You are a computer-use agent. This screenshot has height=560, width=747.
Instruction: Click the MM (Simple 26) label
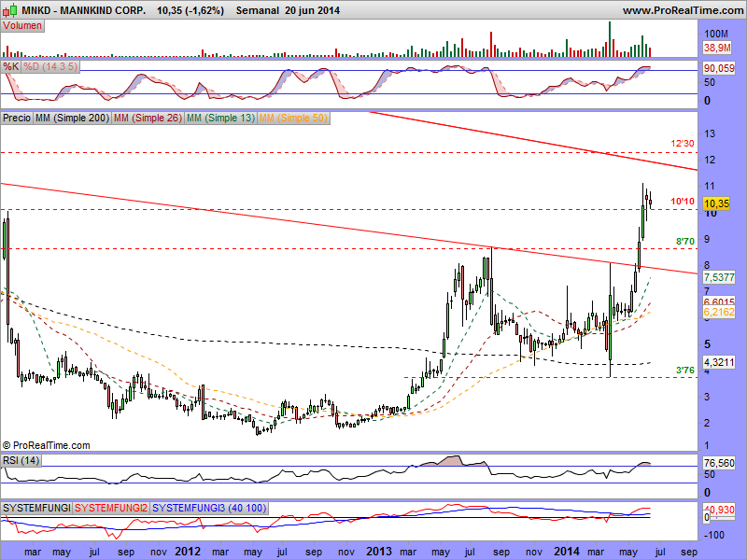pos(148,118)
